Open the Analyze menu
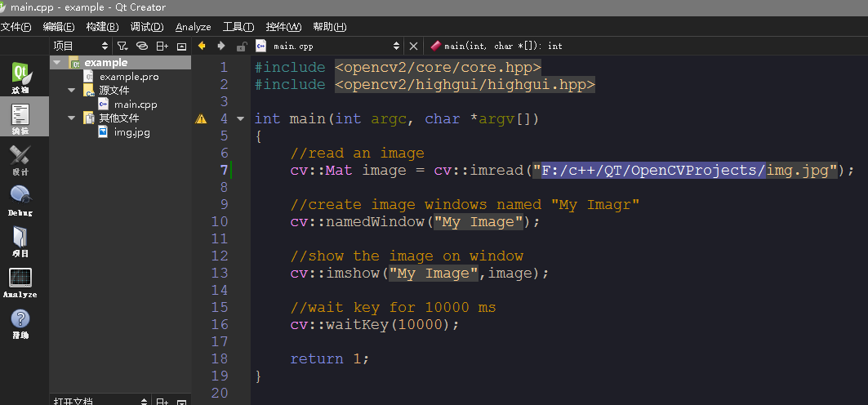The width and height of the screenshot is (868, 405). point(194,27)
